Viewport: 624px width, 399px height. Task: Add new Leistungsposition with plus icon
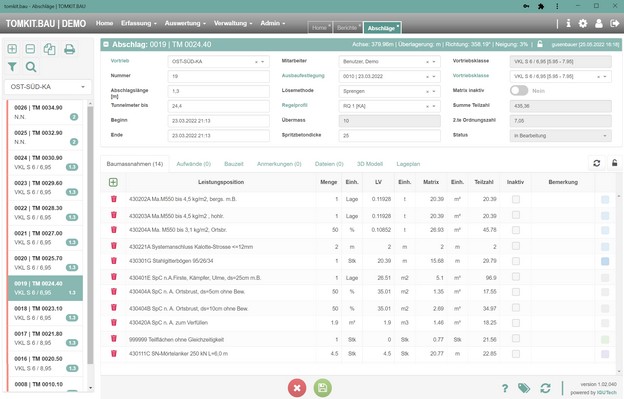point(113,182)
